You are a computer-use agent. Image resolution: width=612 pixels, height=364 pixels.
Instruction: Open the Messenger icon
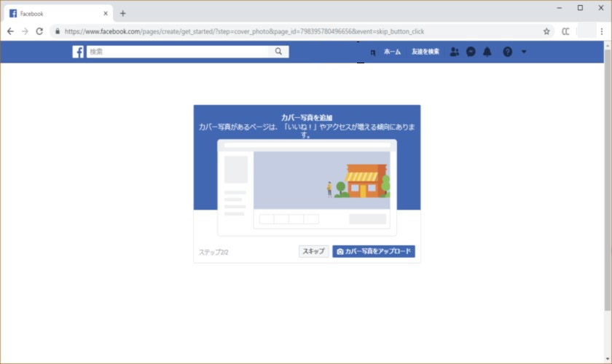click(x=471, y=52)
